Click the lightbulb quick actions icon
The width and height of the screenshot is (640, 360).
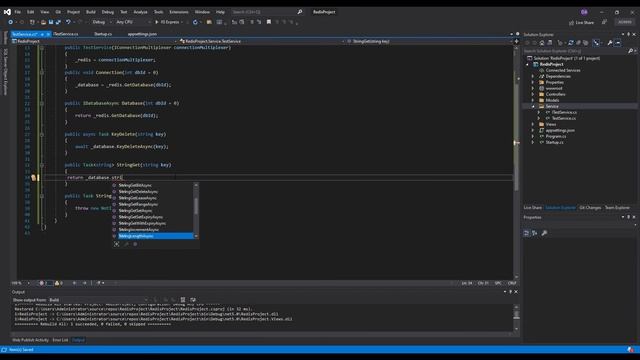pyautogui.click(x=34, y=178)
